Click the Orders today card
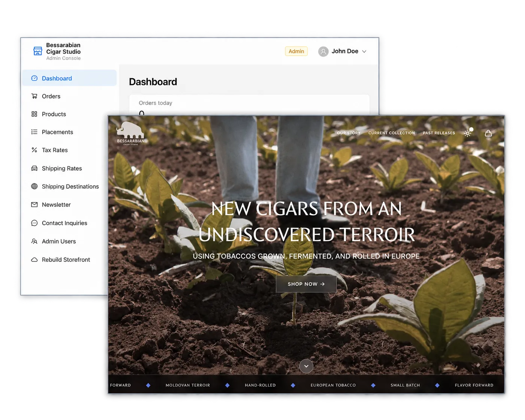The height and width of the screenshot is (420, 525). coord(249,105)
